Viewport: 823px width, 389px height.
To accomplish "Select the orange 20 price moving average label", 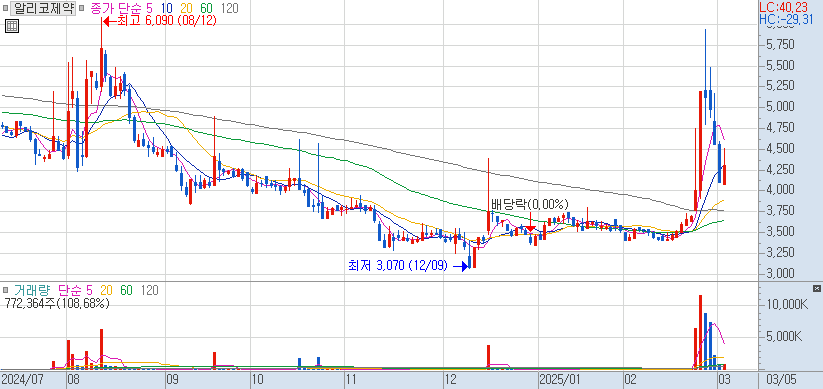I will point(187,8).
